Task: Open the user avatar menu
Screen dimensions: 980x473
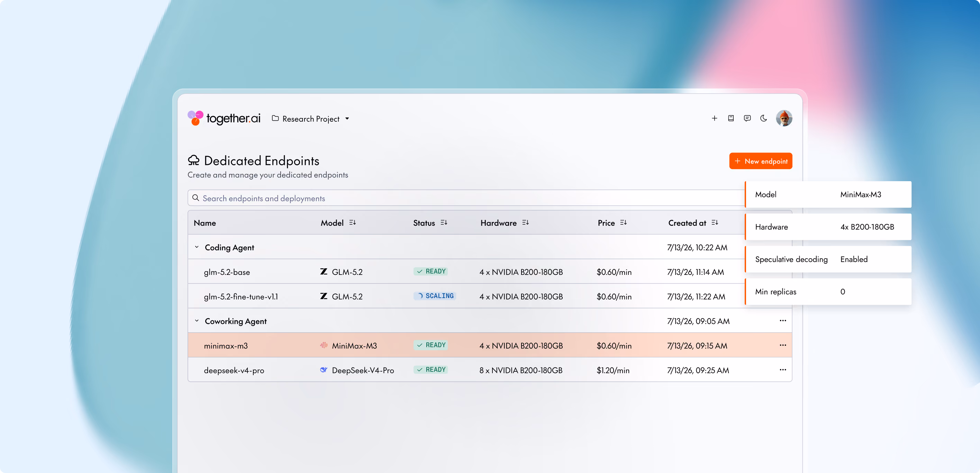Action: (x=784, y=118)
